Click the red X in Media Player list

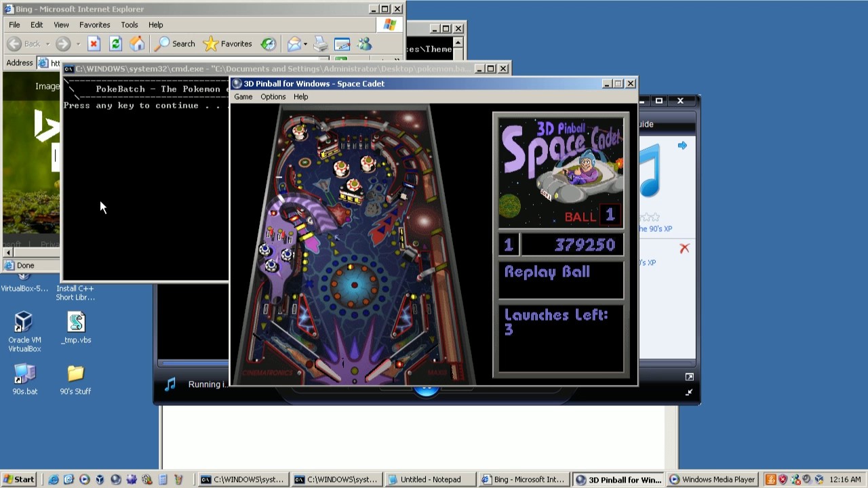pyautogui.click(x=684, y=249)
